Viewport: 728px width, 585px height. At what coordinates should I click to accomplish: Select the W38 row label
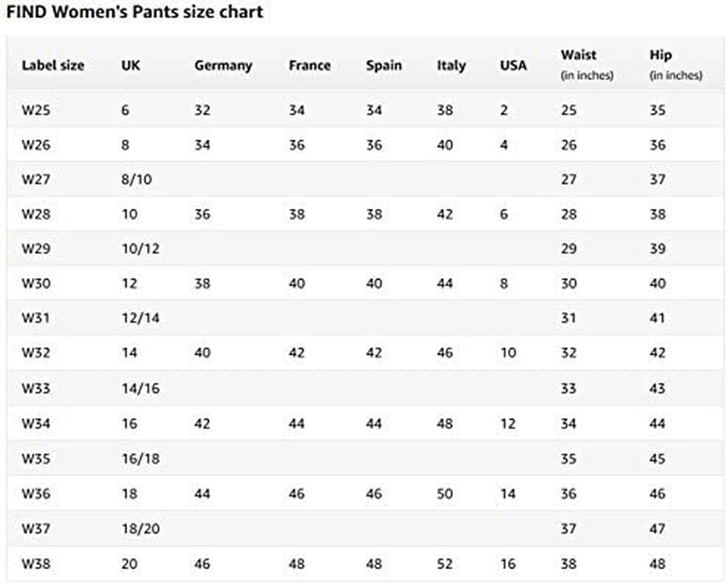tap(36, 564)
